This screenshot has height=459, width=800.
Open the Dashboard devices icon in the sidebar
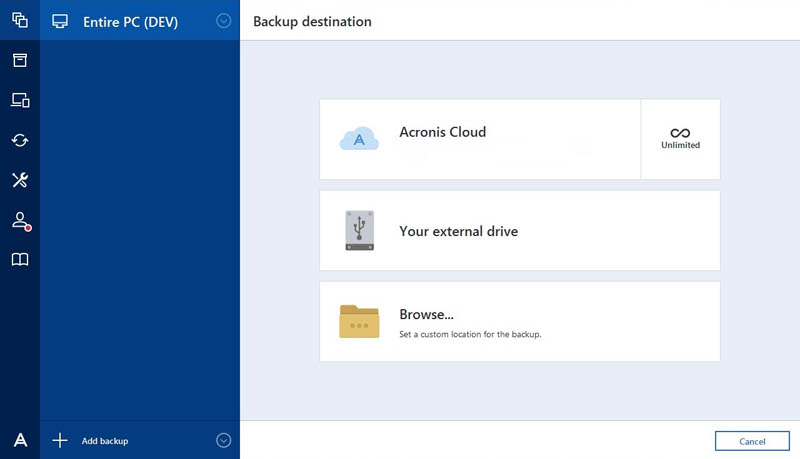20,100
